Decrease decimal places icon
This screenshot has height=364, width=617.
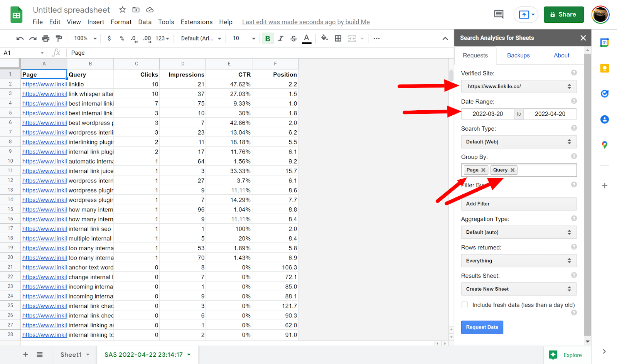point(134,39)
